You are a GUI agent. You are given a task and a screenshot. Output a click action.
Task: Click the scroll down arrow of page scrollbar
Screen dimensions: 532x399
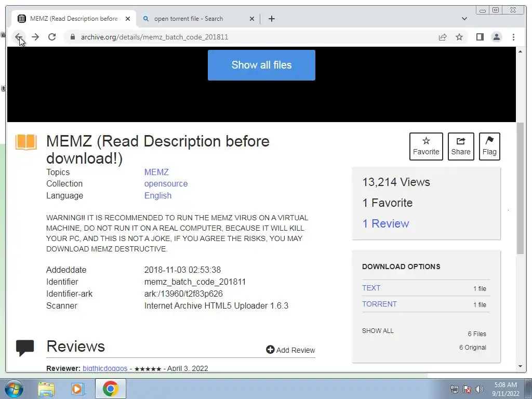520,366
